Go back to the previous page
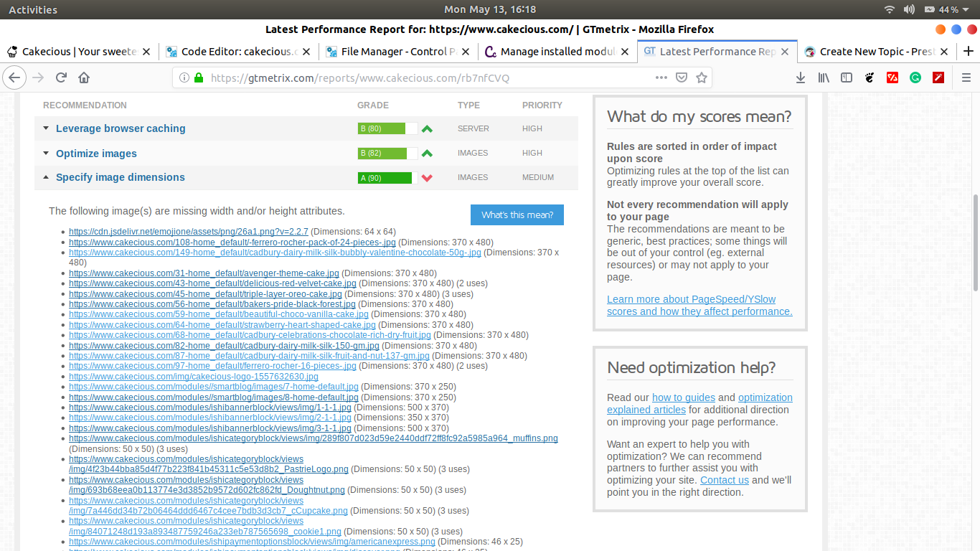The image size is (980, 551). [15, 77]
